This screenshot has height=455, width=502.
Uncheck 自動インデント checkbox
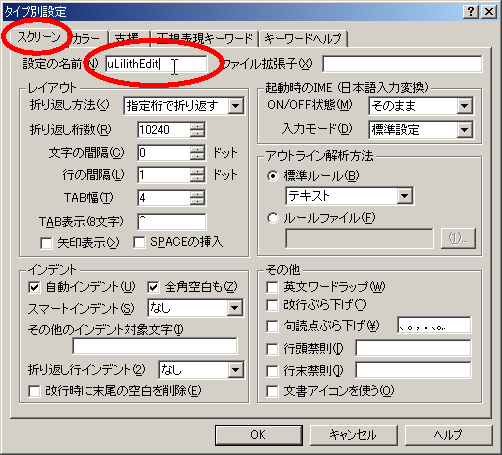click(34, 287)
